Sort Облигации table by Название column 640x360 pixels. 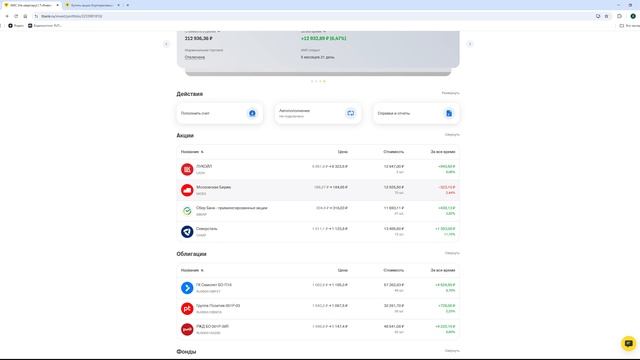tap(192, 270)
